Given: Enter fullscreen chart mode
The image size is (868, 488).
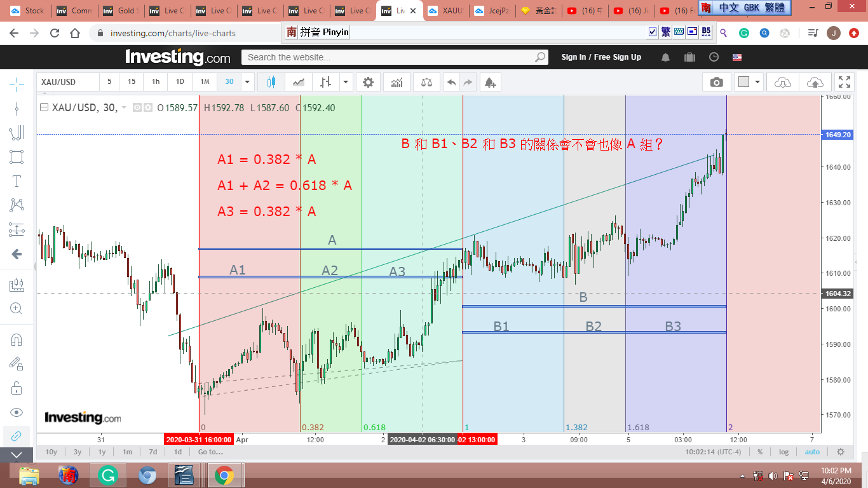Looking at the screenshot, I should 844,82.
